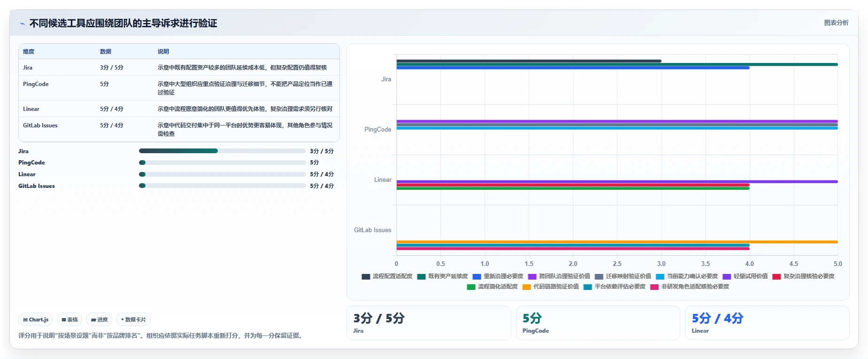
Task: Click the 3分 / 5分 Jira data card
Action: pyautogui.click(x=429, y=323)
